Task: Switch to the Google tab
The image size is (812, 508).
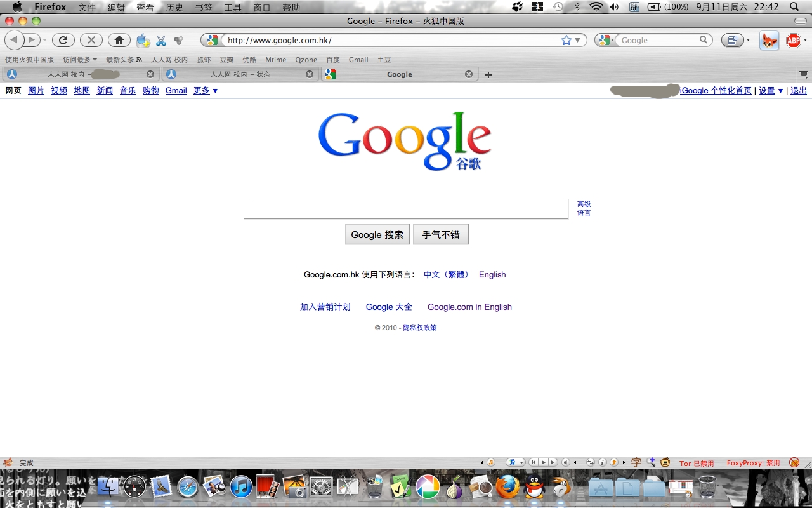Action: [400, 74]
